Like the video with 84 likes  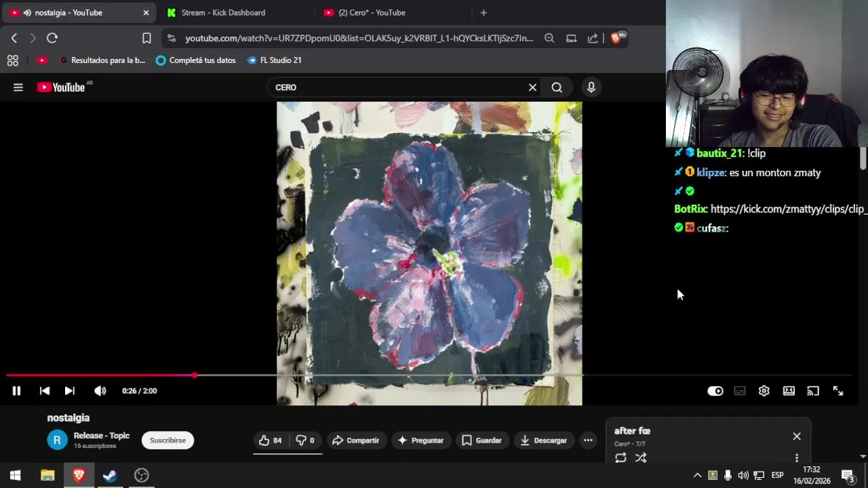(x=271, y=441)
